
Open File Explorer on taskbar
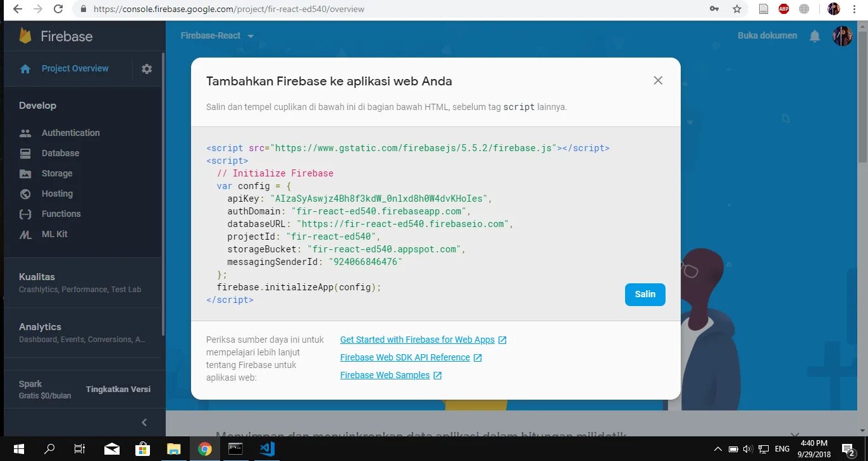[x=174, y=449]
